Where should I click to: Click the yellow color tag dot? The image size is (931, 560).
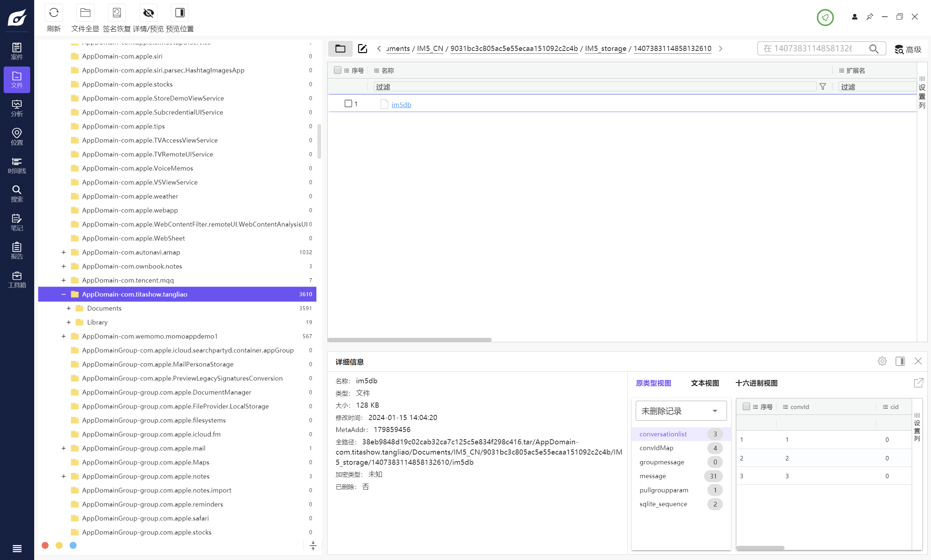click(x=59, y=545)
